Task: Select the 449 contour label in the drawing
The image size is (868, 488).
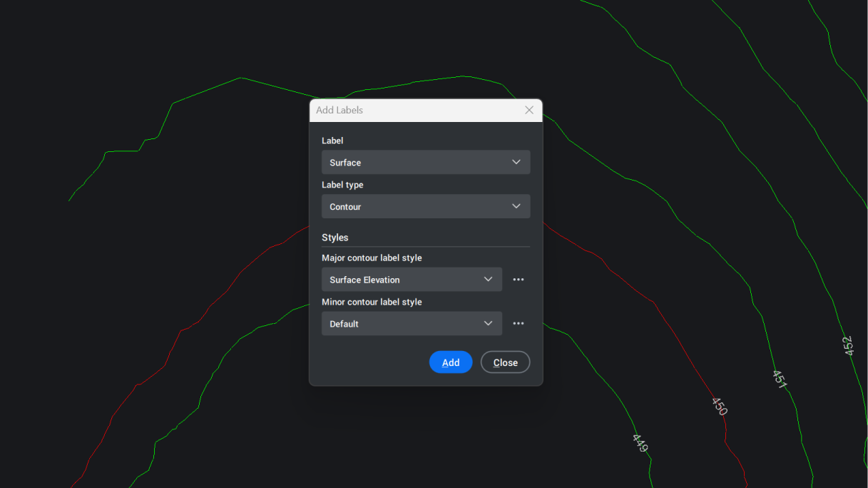Action: point(640,442)
